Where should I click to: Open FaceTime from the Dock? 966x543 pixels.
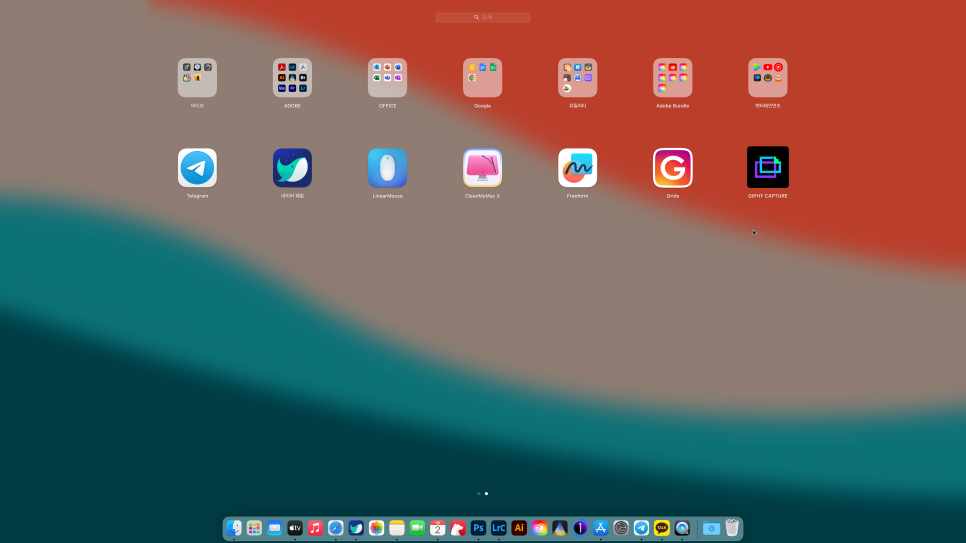417,528
